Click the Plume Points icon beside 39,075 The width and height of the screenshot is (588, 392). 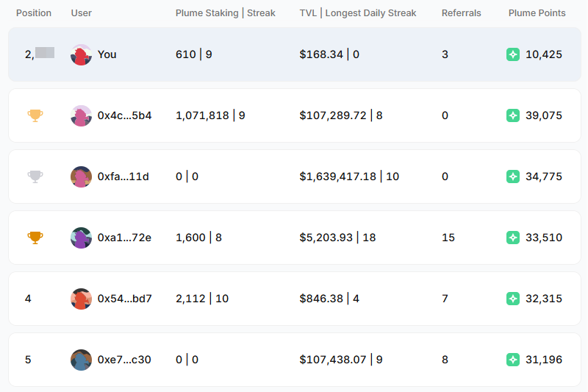[x=513, y=115]
